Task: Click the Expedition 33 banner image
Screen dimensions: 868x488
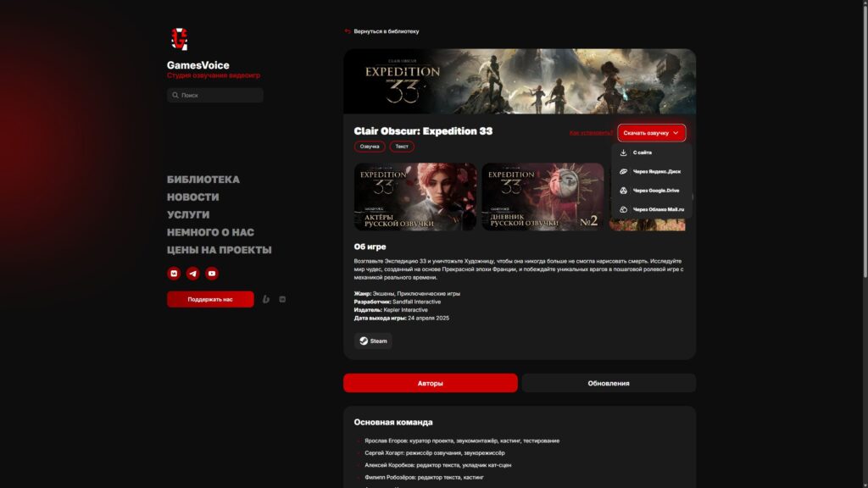Action: point(520,81)
